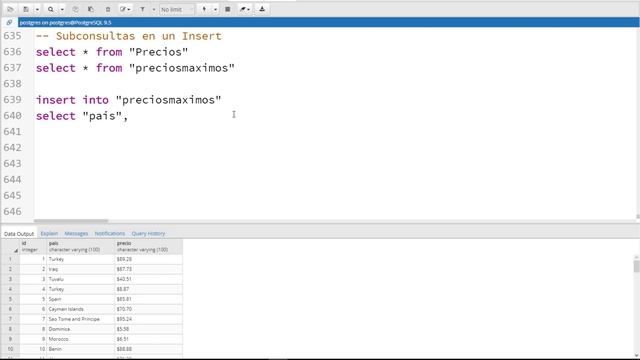Select row number 5 header
The height and width of the screenshot is (360, 640).
pyautogui.click(x=10, y=299)
